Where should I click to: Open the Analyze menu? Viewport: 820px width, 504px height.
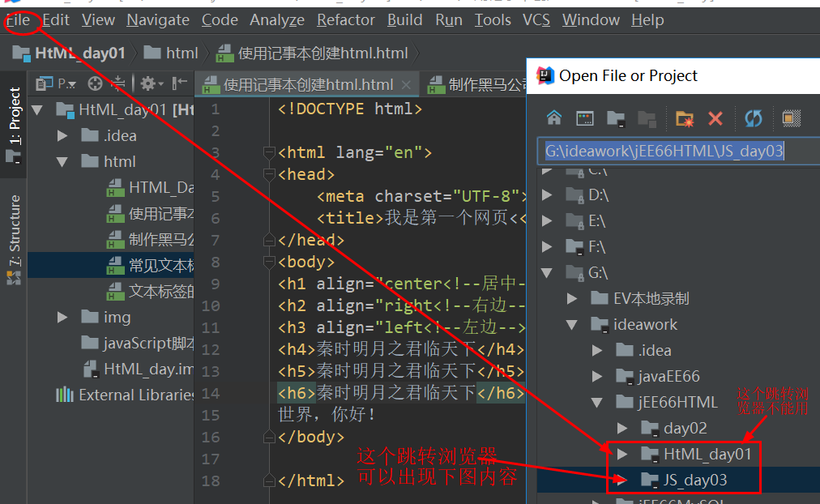(276, 20)
